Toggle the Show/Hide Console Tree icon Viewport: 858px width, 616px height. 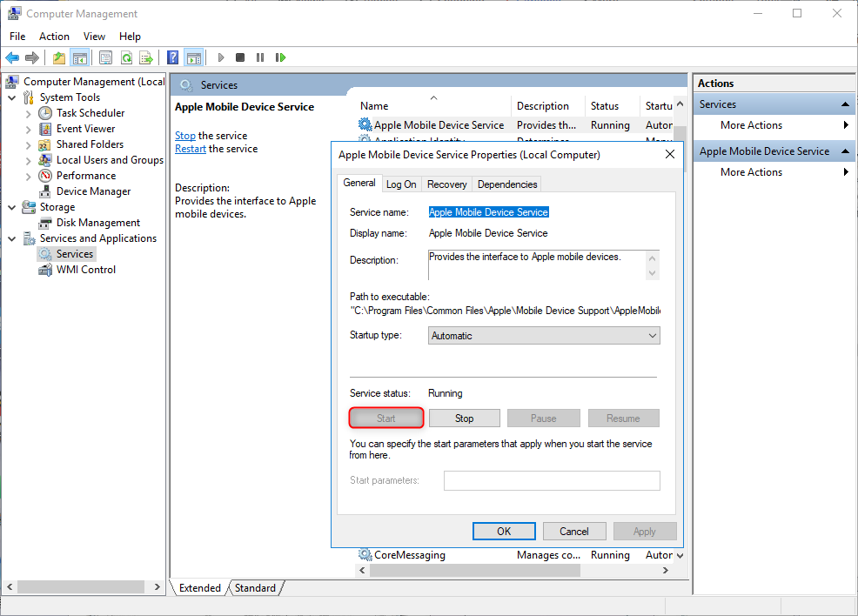pyautogui.click(x=80, y=57)
